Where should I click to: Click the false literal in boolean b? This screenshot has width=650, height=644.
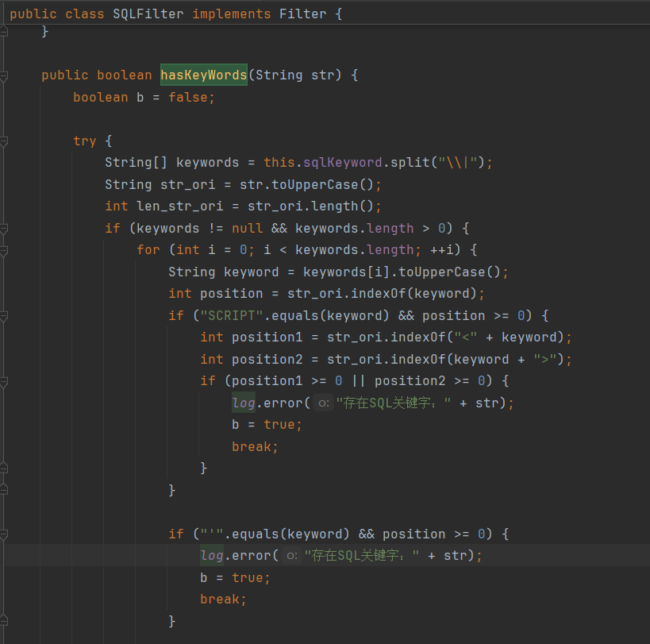[188, 98]
